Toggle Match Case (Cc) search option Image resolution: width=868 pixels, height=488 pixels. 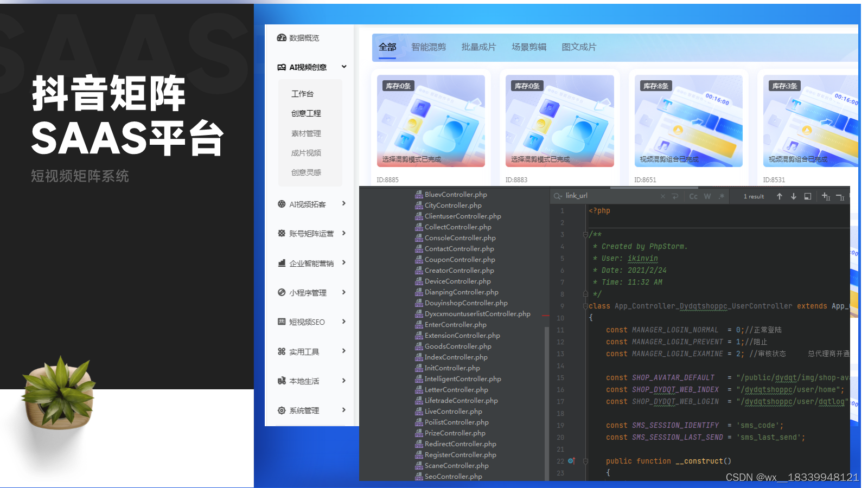693,196
